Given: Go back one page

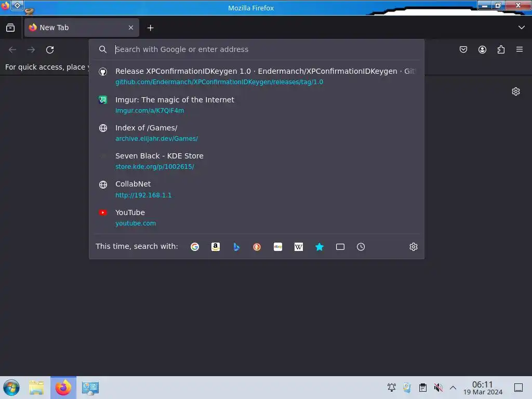Looking at the screenshot, I should [x=12, y=49].
